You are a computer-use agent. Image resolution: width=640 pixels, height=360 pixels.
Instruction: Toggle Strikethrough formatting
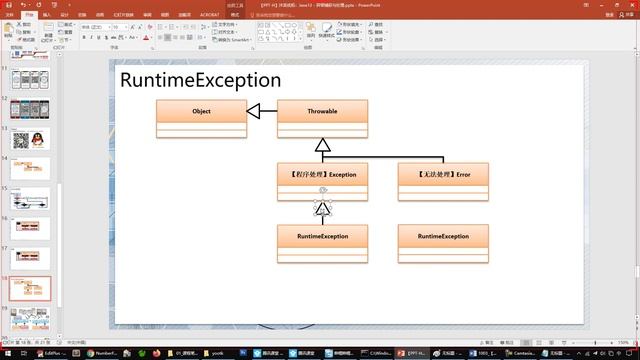[113, 38]
